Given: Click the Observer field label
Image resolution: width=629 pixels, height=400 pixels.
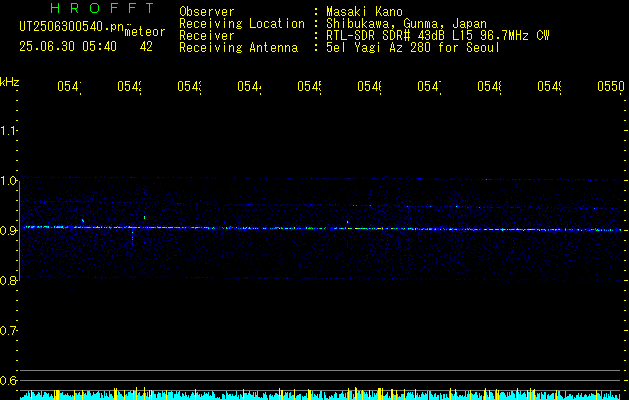Looking at the screenshot, I should coord(207,12).
